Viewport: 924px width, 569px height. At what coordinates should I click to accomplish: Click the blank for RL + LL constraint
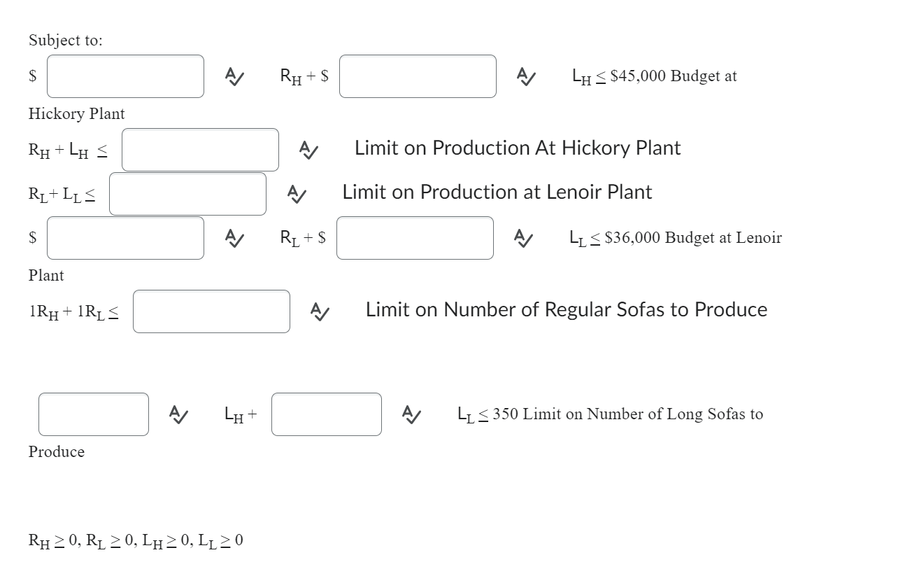(x=187, y=194)
